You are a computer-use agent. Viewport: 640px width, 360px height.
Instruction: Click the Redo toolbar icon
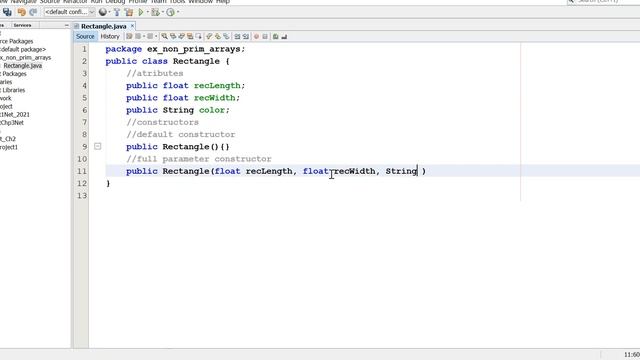pyautogui.click(x=33, y=12)
